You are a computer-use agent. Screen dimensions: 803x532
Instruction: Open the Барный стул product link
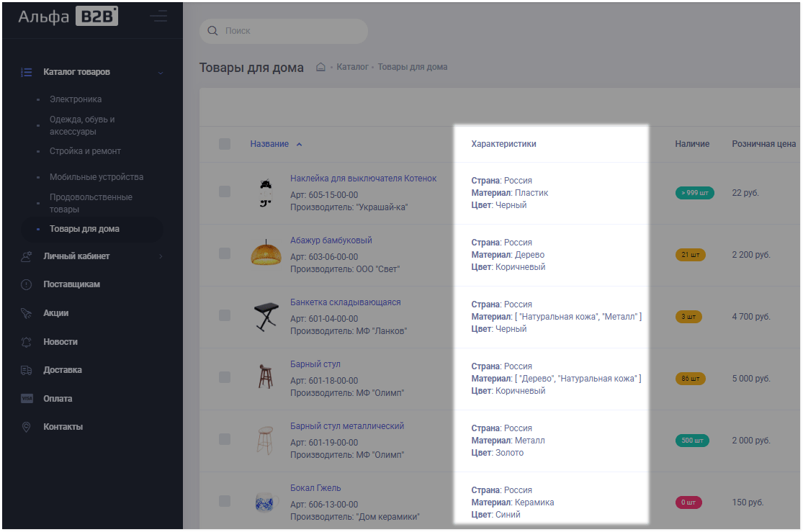tap(315, 364)
